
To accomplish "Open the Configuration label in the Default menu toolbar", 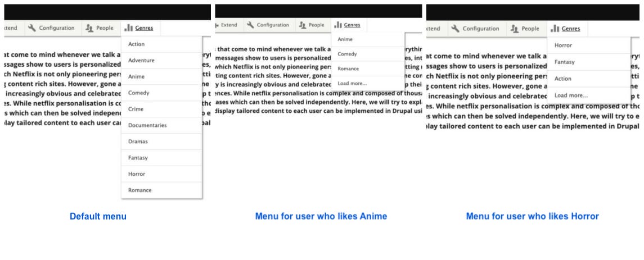I will tap(57, 28).
